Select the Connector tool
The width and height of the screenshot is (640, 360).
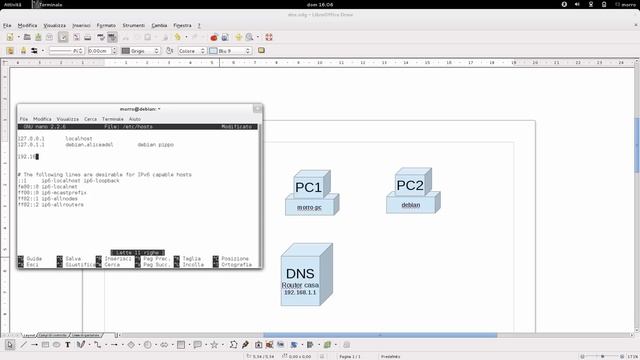pyautogui.click(x=98, y=345)
